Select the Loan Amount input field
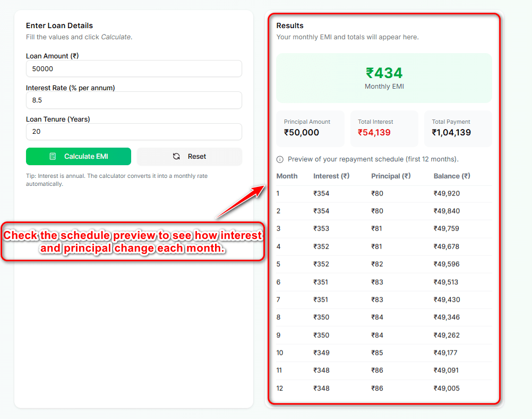The width and height of the screenshot is (532, 419). [134, 69]
